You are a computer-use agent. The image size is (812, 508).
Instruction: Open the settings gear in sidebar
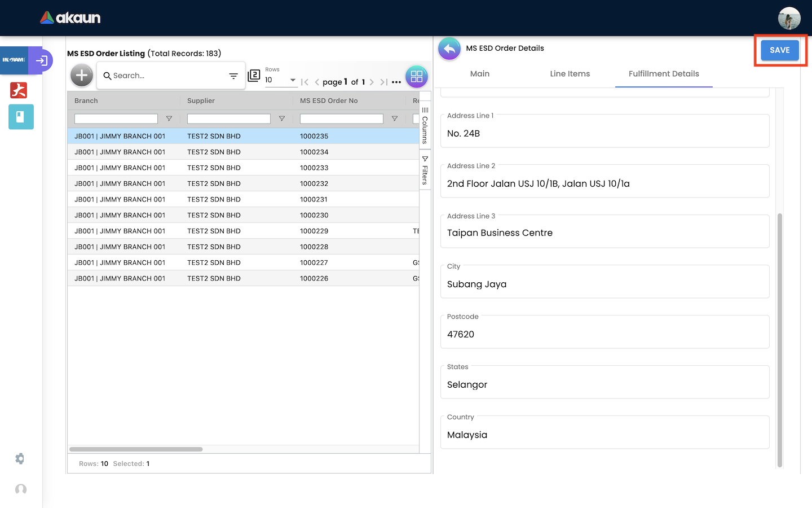(20, 459)
